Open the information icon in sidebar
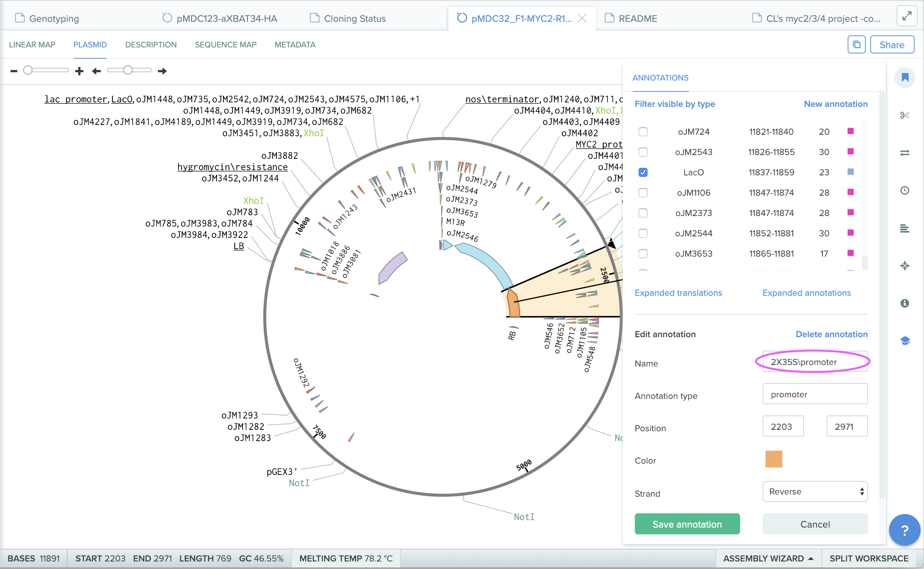 (x=905, y=303)
